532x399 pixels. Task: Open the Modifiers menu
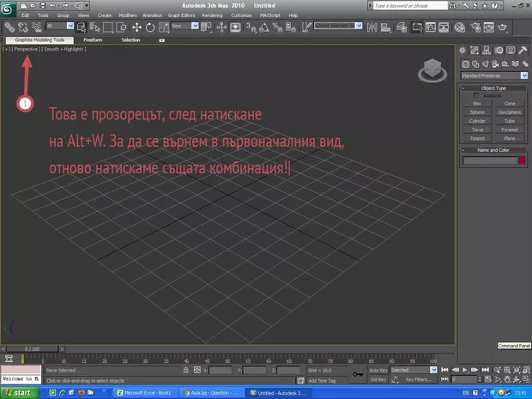click(x=127, y=15)
